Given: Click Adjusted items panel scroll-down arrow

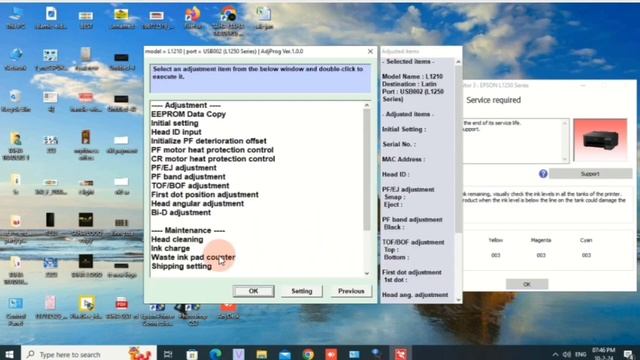Looking at the screenshot, I should tap(458, 300).
